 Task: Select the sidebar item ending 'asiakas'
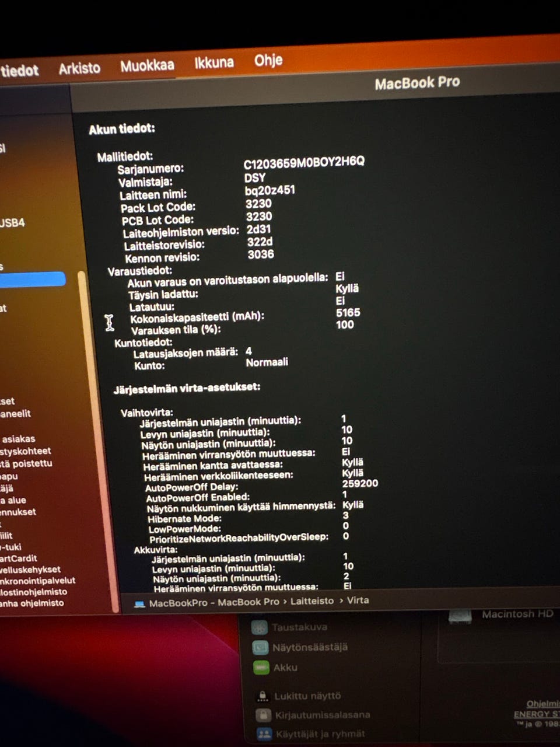click(18, 439)
